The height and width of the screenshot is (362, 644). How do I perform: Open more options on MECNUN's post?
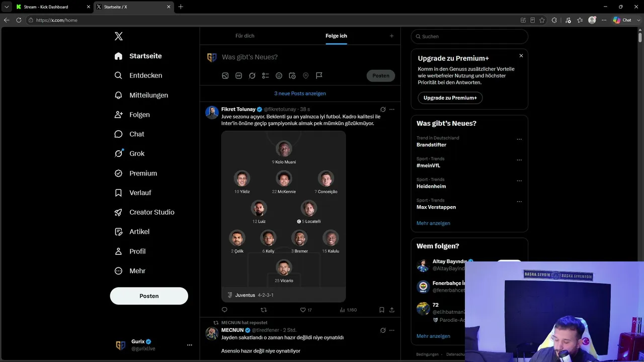pyautogui.click(x=392, y=330)
